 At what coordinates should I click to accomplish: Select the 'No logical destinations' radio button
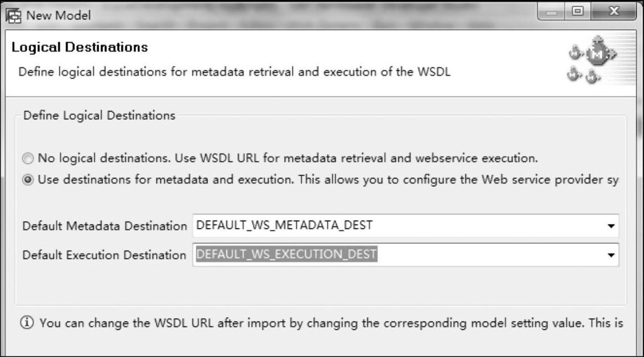(x=28, y=159)
